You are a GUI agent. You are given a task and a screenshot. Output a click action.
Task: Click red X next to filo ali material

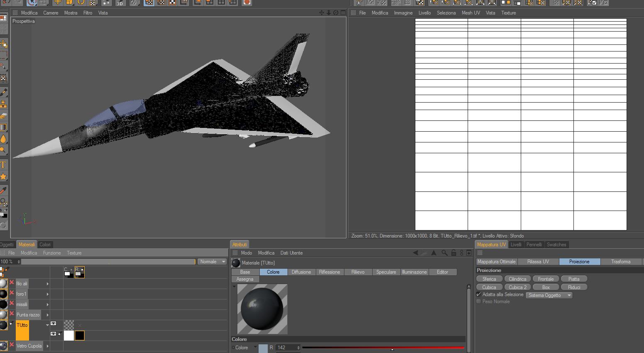point(12,283)
